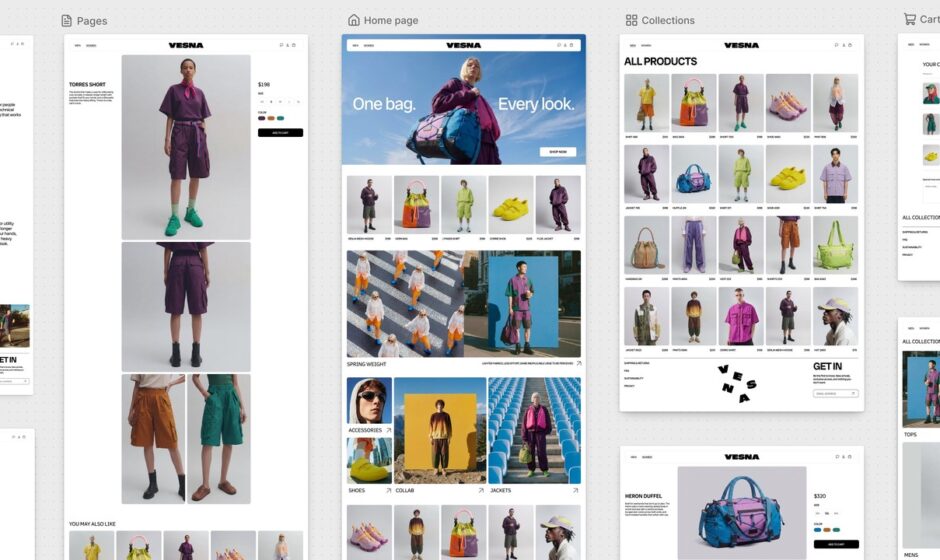Open the crosswalk crowd photo above SPRING WEIGHT
The height and width of the screenshot is (560, 940).
click(x=405, y=304)
